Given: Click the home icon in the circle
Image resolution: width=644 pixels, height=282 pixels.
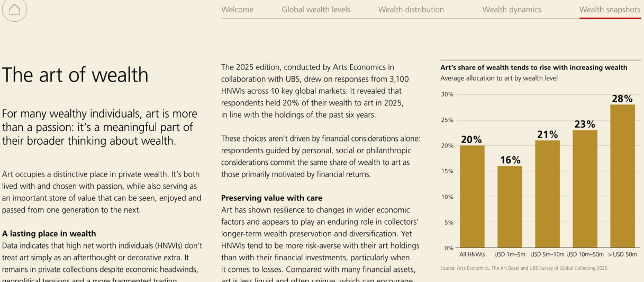Looking at the screenshot, I should (x=14, y=10).
